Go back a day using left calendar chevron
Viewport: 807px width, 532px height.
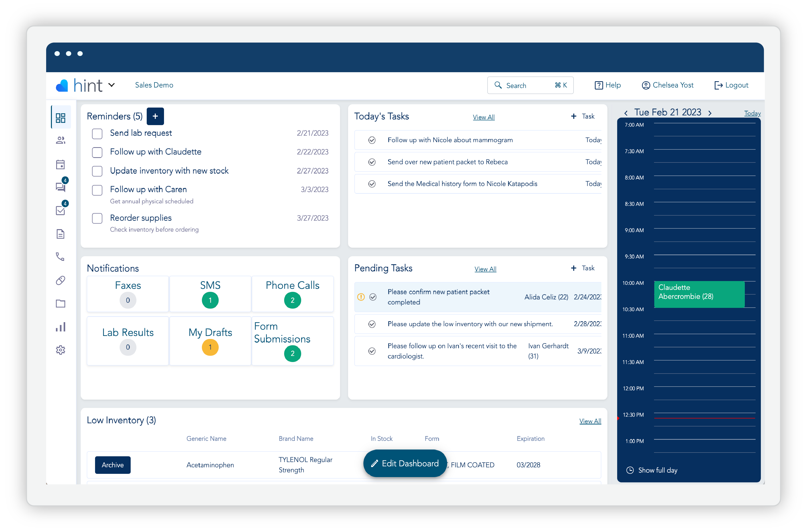point(626,113)
